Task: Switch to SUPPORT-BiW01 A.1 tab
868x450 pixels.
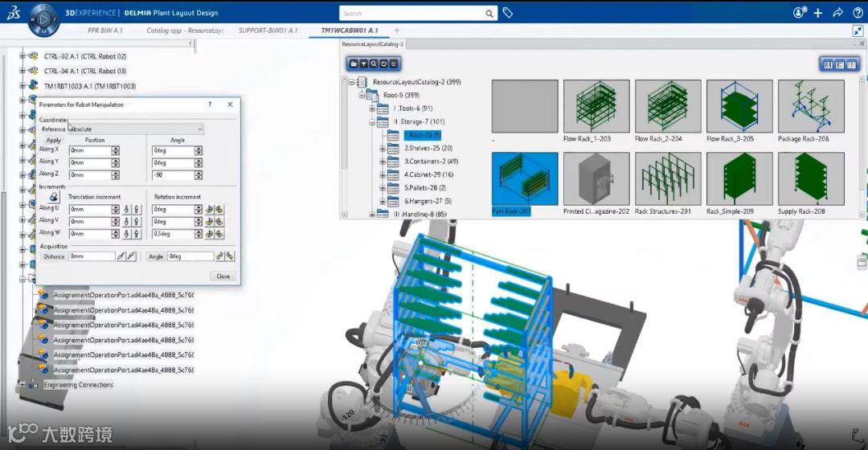Action: [268, 31]
